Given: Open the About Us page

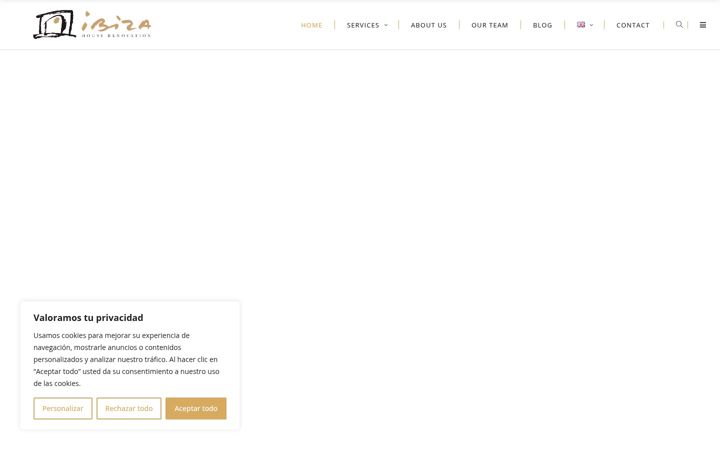Looking at the screenshot, I should (428, 25).
